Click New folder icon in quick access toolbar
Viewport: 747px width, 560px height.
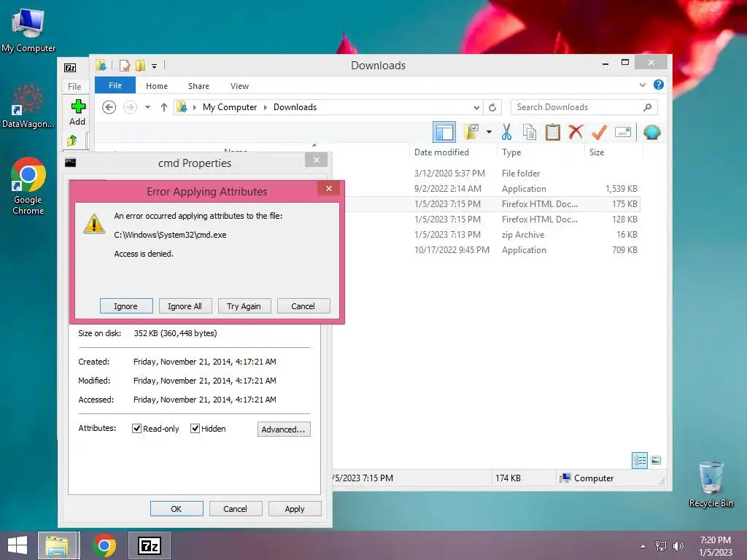pyautogui.click(x=140, y=65)
